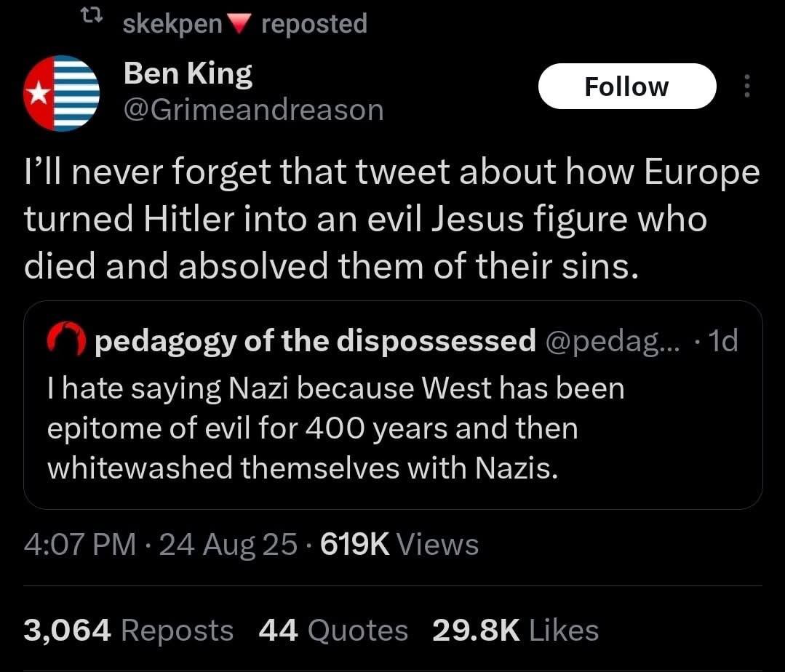785x672 pixels.
Task: Click the quoted tweet's red avatar icon
Action: tap(68, 339)
